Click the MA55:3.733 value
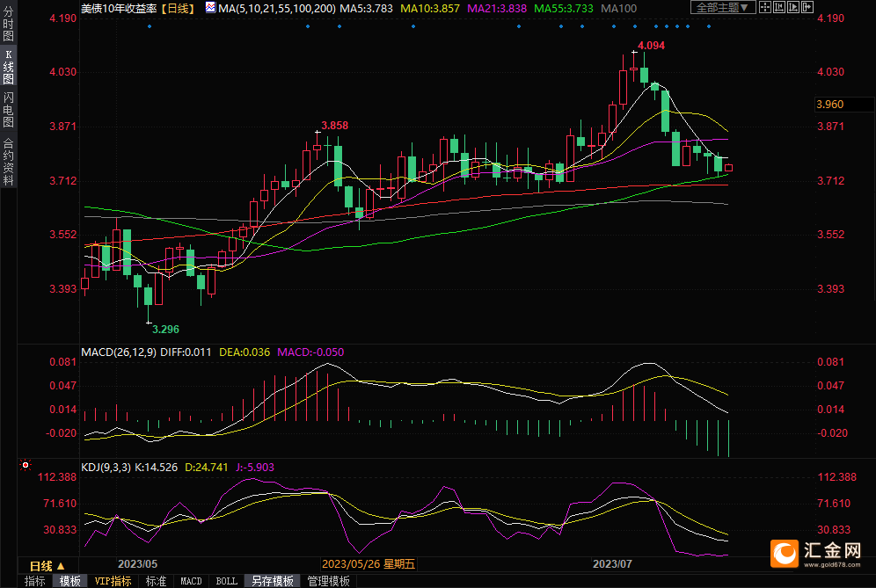Screen dimensions: 876x588 564,9
